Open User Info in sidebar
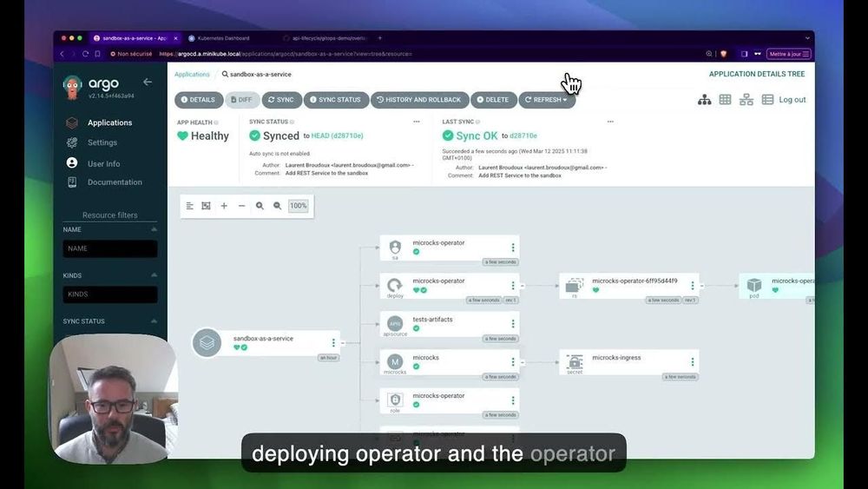868x489 pixels. tap(103, 164)
